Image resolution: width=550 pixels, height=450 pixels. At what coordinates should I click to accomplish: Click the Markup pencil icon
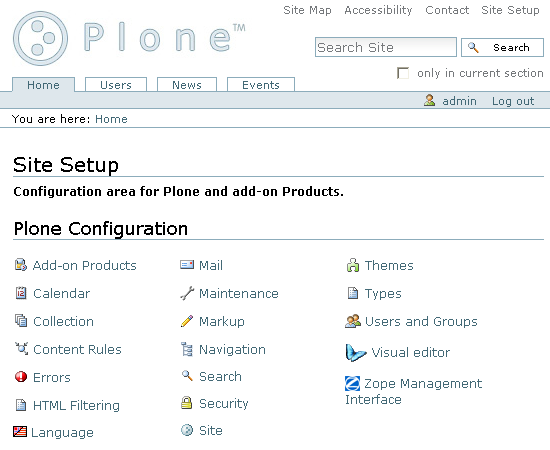[x=187, y=321]
